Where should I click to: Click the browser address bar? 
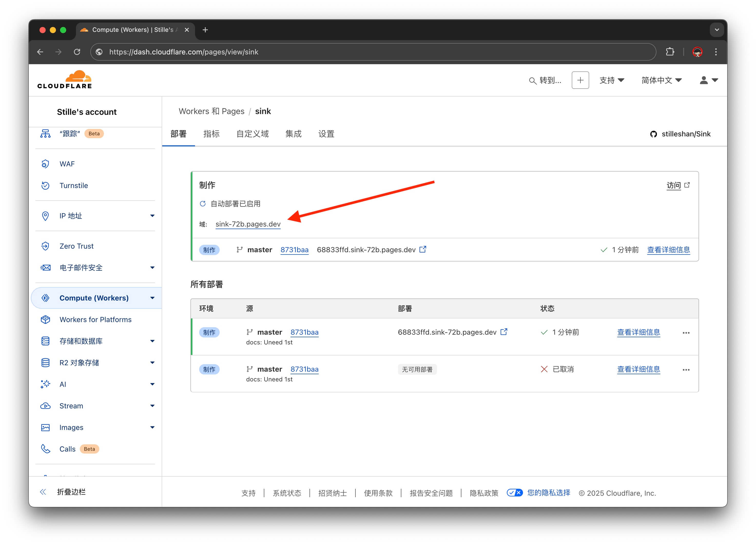tap(373, 52)
